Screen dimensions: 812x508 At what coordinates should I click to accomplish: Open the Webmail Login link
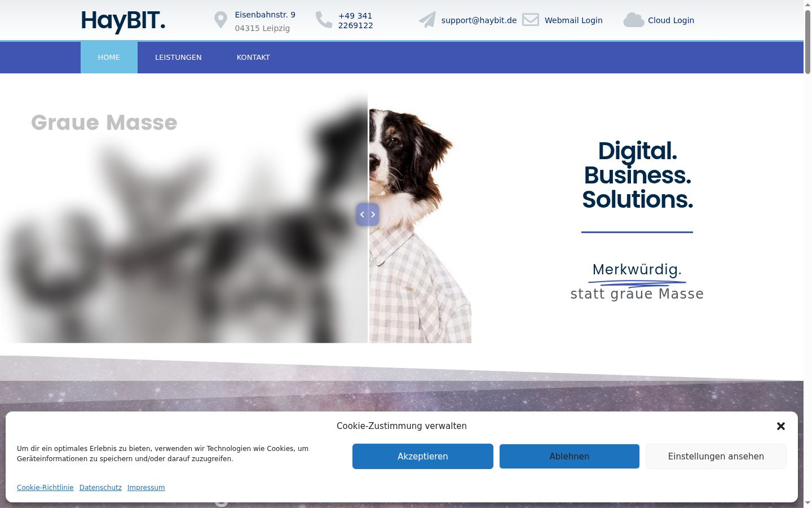click(x=573, y=20)
